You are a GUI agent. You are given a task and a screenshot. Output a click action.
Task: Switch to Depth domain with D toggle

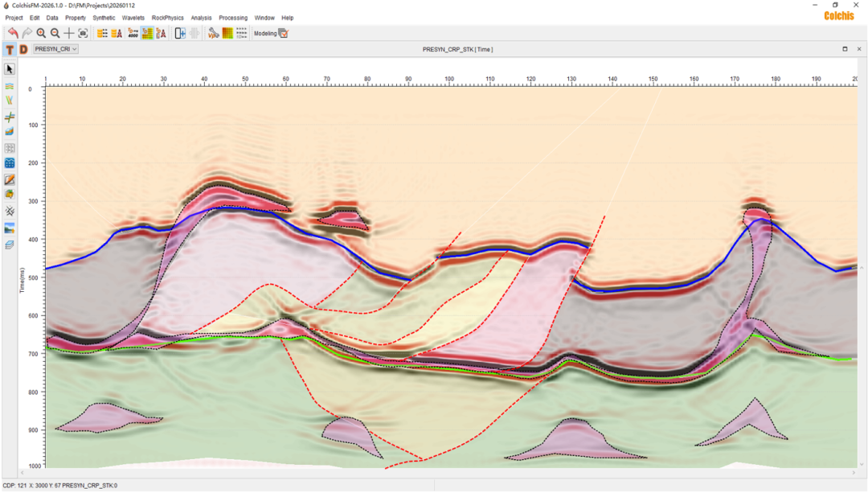[x=23, y=50]
